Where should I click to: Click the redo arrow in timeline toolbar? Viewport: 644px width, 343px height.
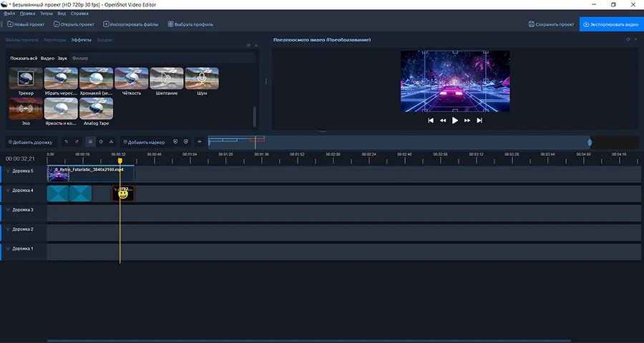[77, 141]
